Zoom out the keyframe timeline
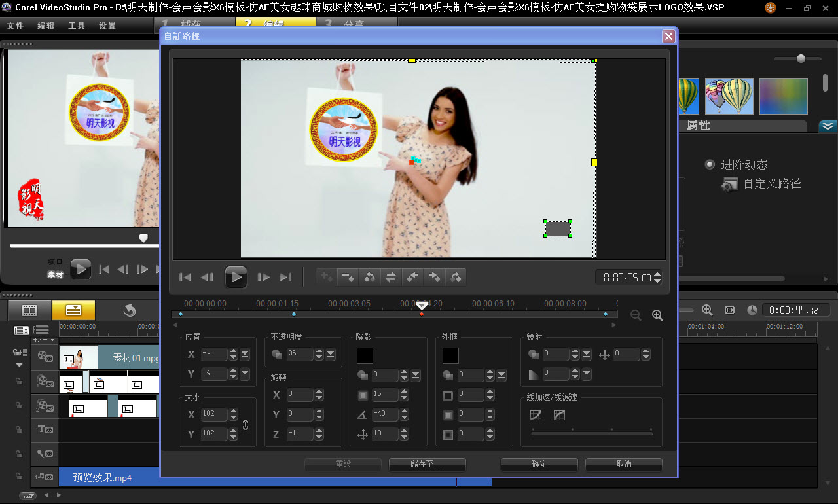 (x=636, y=315)
